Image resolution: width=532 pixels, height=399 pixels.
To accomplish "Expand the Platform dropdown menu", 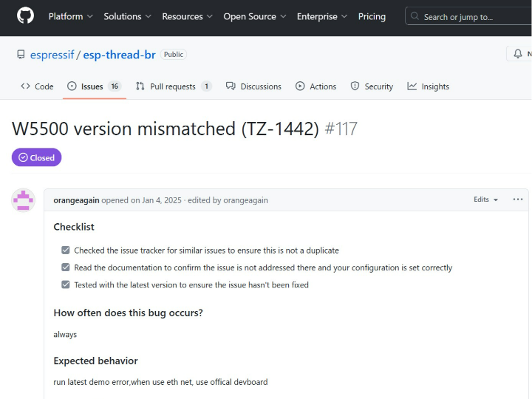I will [x=71, y=16].
